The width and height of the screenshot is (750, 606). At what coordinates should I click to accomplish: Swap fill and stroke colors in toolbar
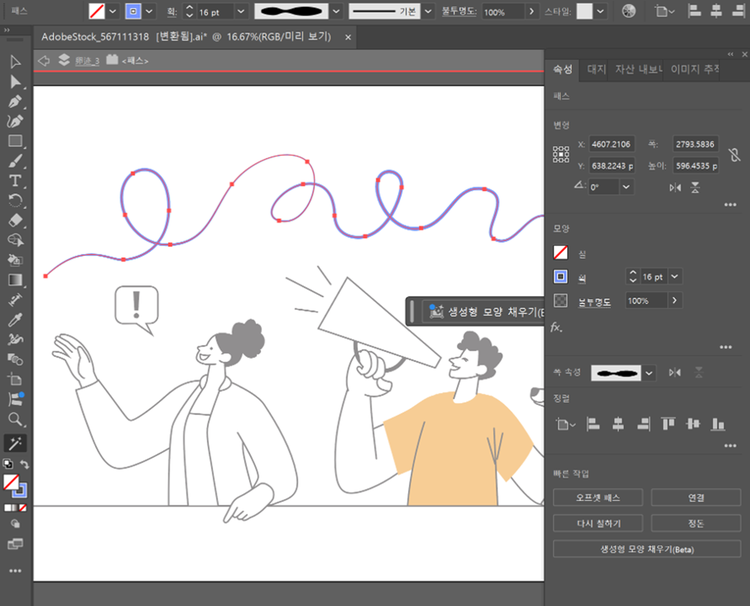click(25, 465)
